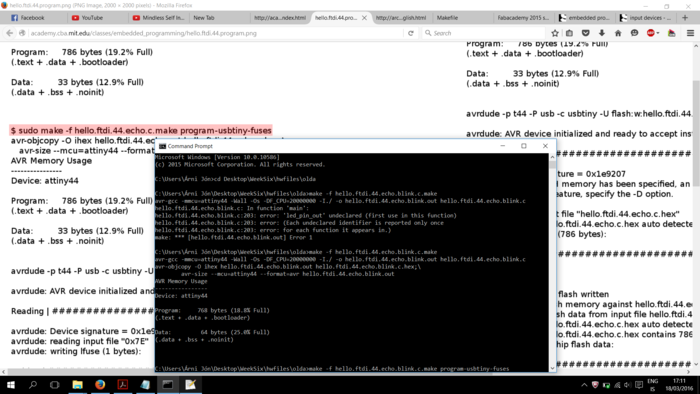Show hidden system tray icons
This screenshot has height=394, width=700.
584,385
